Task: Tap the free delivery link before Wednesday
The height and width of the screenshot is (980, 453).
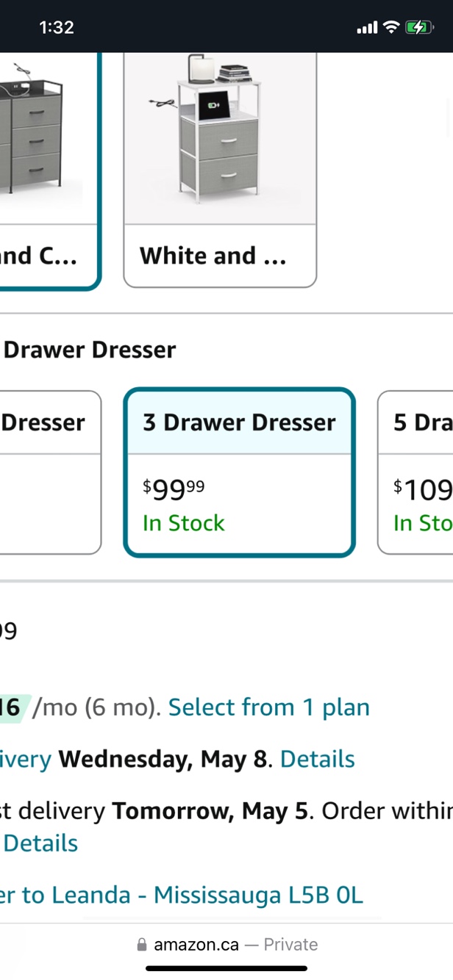Action: point(26,759)
